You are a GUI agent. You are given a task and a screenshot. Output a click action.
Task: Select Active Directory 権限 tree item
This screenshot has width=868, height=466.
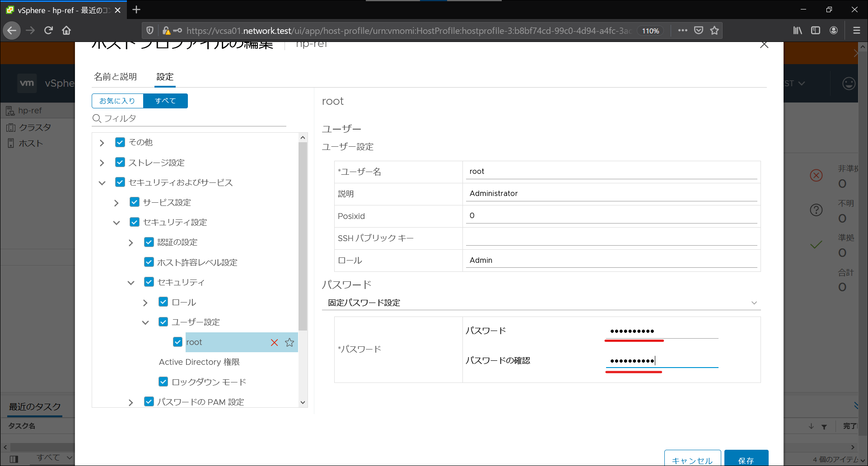(x=199, y=362)
